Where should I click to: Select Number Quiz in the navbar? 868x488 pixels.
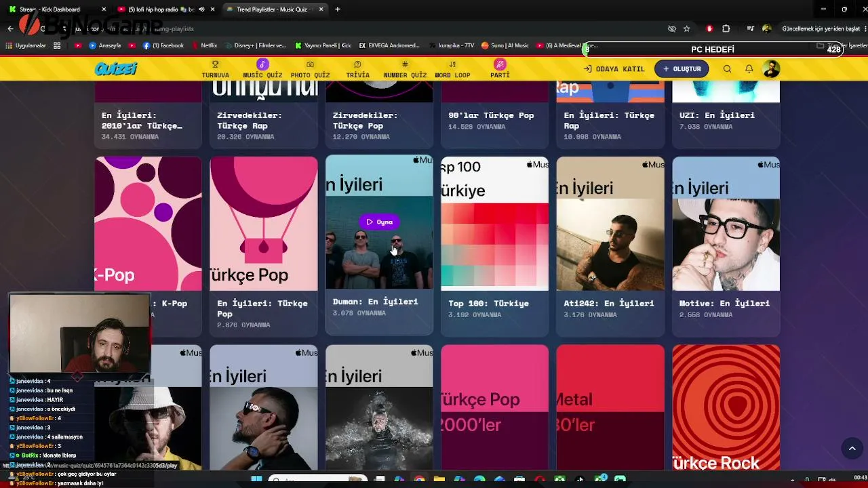pos(405,69)
